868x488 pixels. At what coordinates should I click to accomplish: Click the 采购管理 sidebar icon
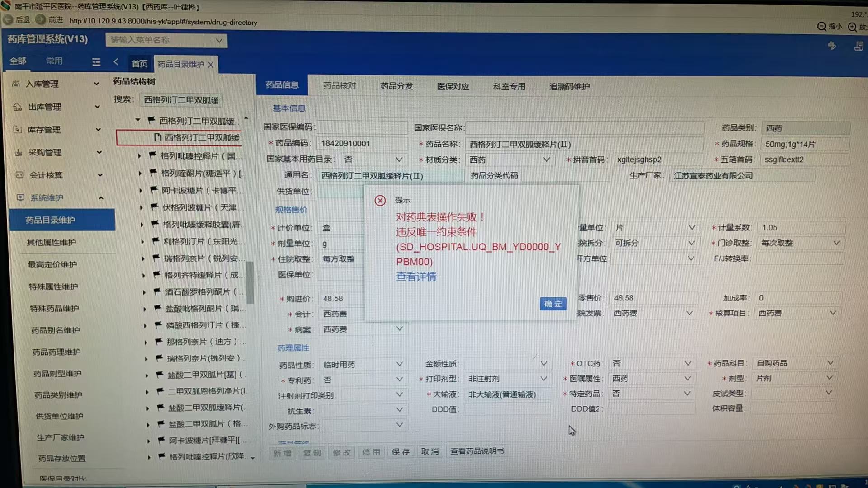pos(19,153)
